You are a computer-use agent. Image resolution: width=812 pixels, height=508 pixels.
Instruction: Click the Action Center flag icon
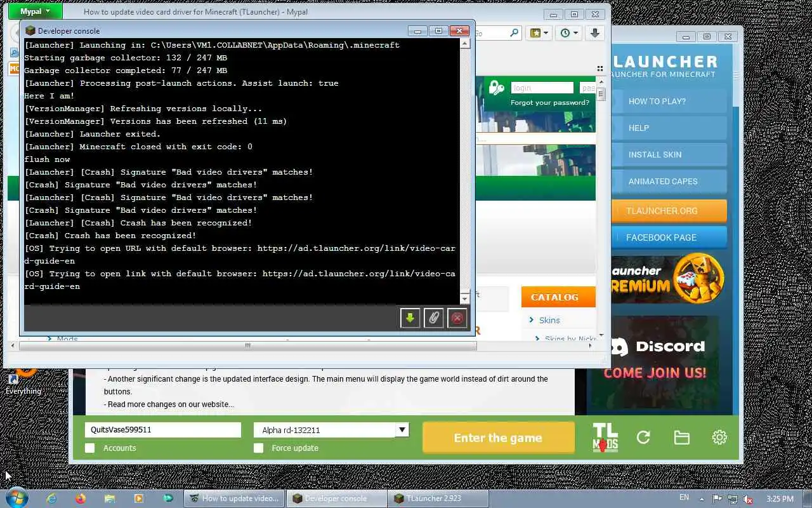tap(717, 499)
